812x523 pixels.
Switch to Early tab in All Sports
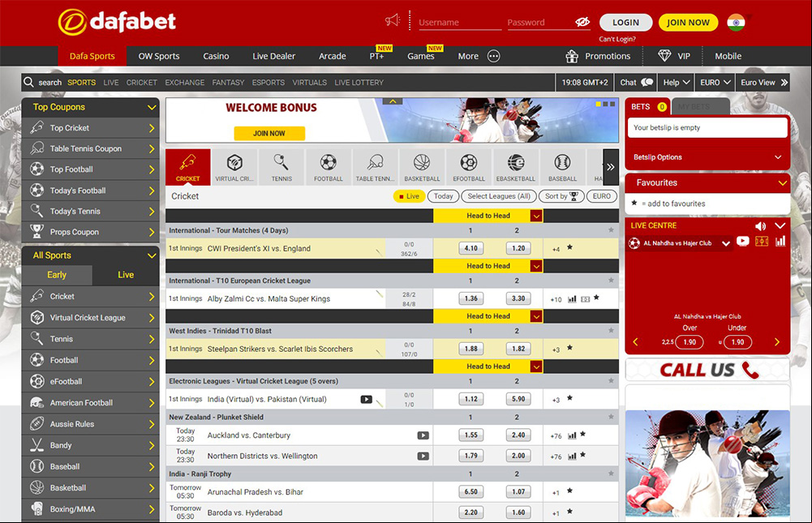click(57, 275)
